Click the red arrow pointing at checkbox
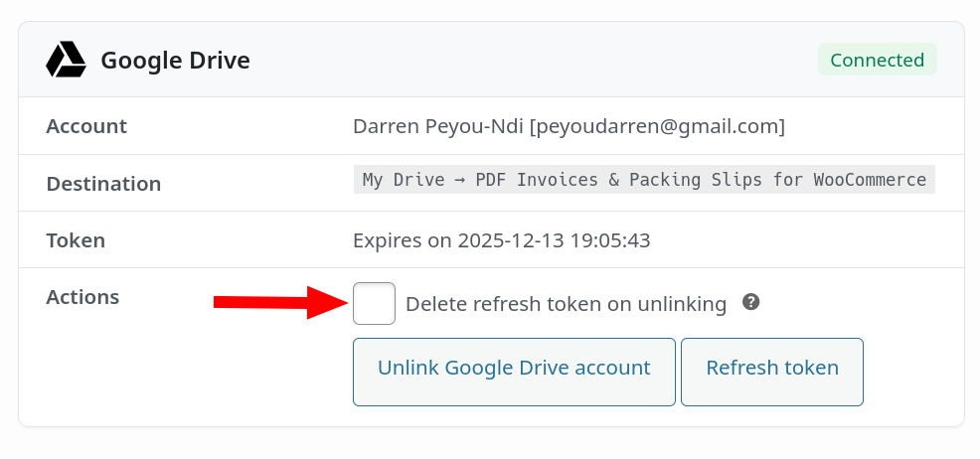 click(278, 303)
